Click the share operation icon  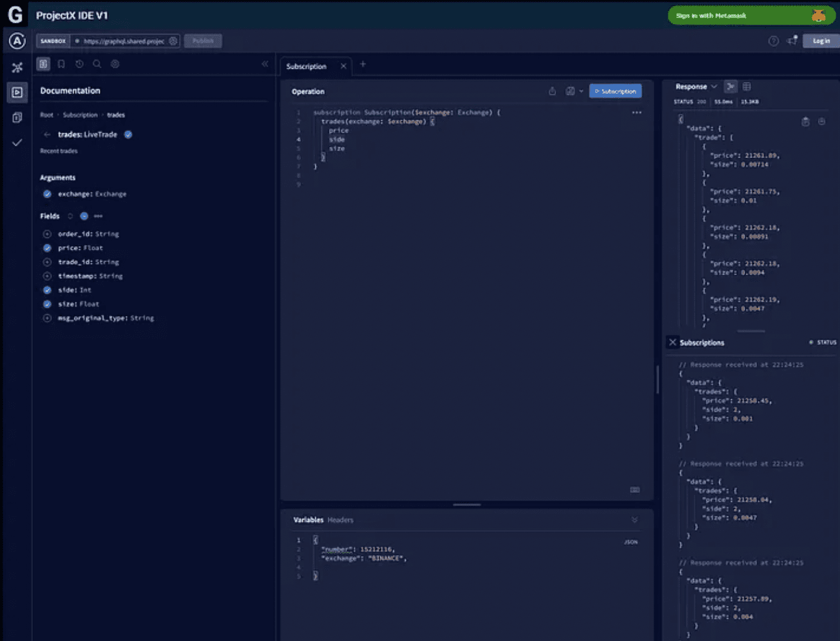(x=552, y=91)
